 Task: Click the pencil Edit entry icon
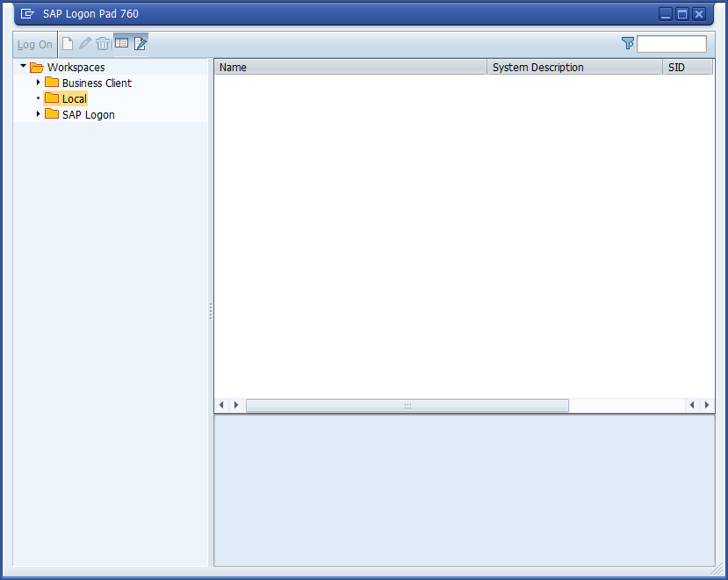(x=85, y=44)
